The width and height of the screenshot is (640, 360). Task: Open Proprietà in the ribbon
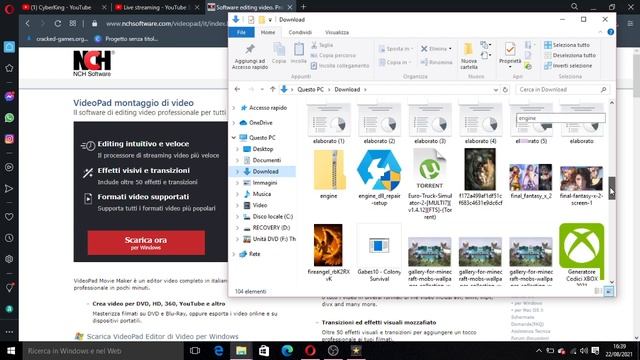pos(510,54)
